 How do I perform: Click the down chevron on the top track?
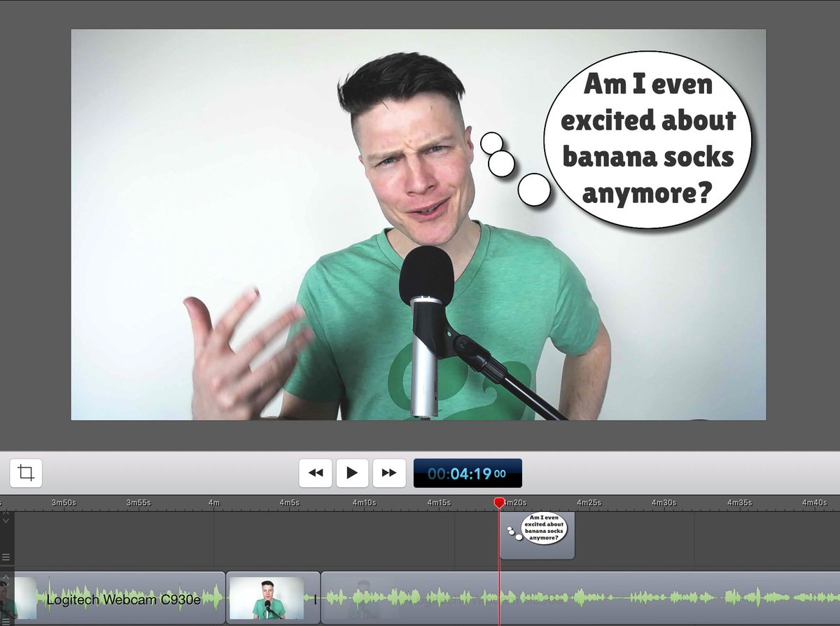[x=6, y=521]
